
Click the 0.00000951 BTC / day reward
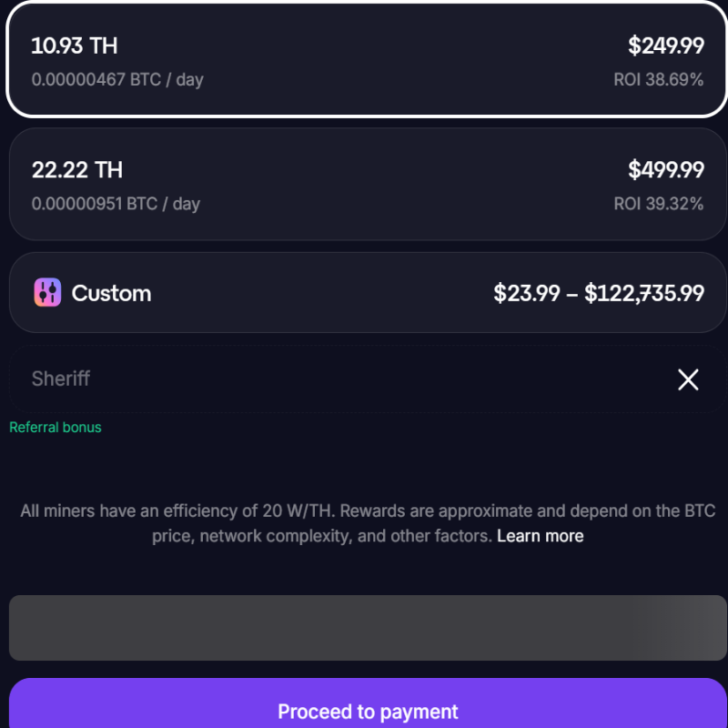click(x=116, y=204)
